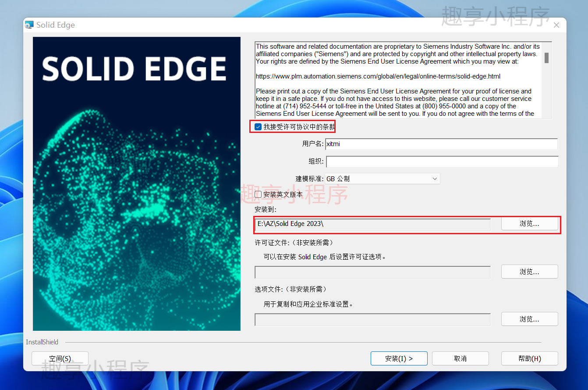
Task: Click the user name field containing xitmi
Action: (x=441, y=144)
